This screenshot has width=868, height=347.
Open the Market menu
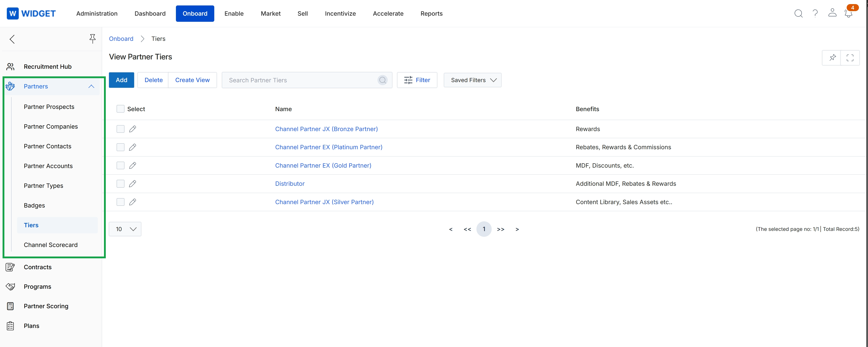[x=271, y=13]
